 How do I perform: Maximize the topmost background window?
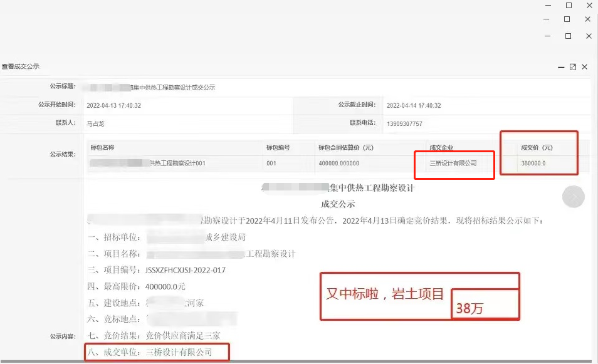pyautogui.click(x=569, y=5)
